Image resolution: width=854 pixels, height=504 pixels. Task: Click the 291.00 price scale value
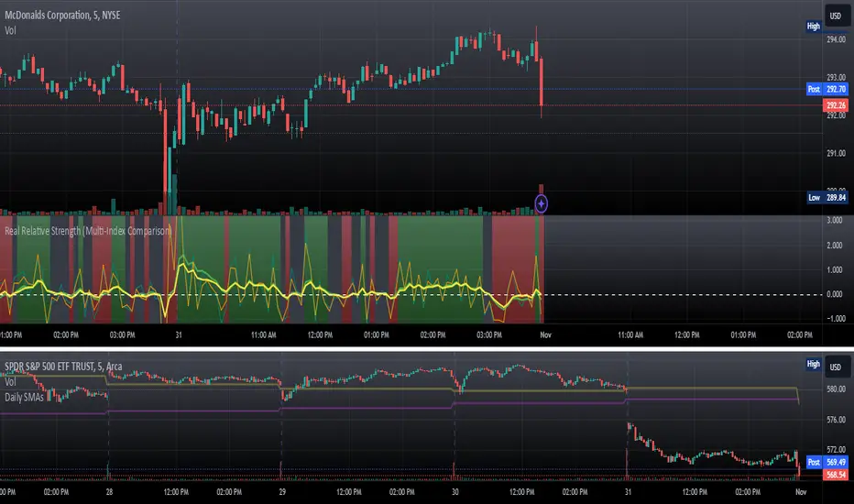pos(836,154)
